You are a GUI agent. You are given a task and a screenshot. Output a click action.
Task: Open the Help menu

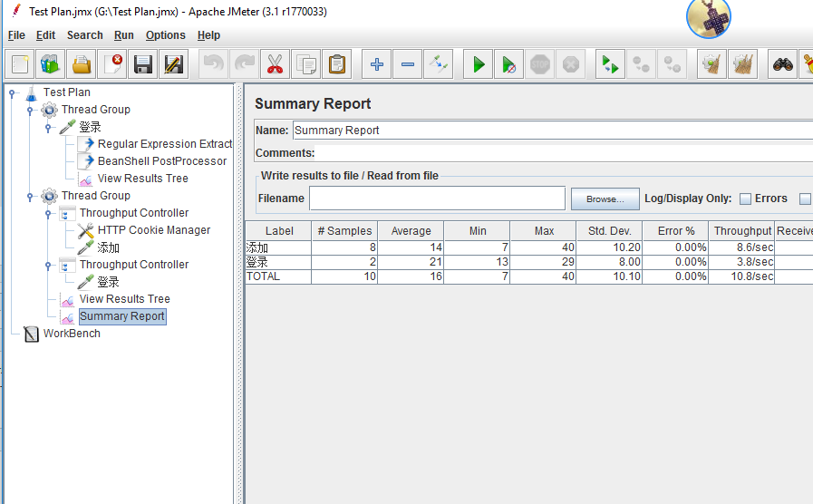[208, 35]
